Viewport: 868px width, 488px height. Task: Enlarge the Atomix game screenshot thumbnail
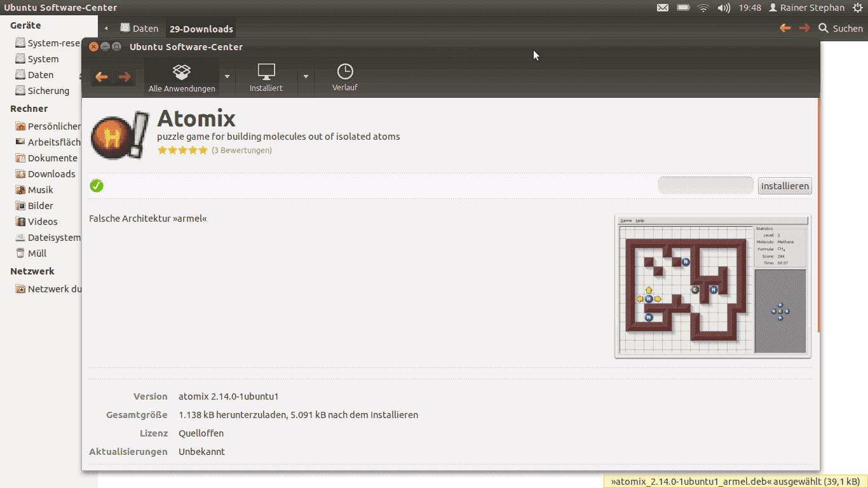pyautogui.click(x=713, y=286)
